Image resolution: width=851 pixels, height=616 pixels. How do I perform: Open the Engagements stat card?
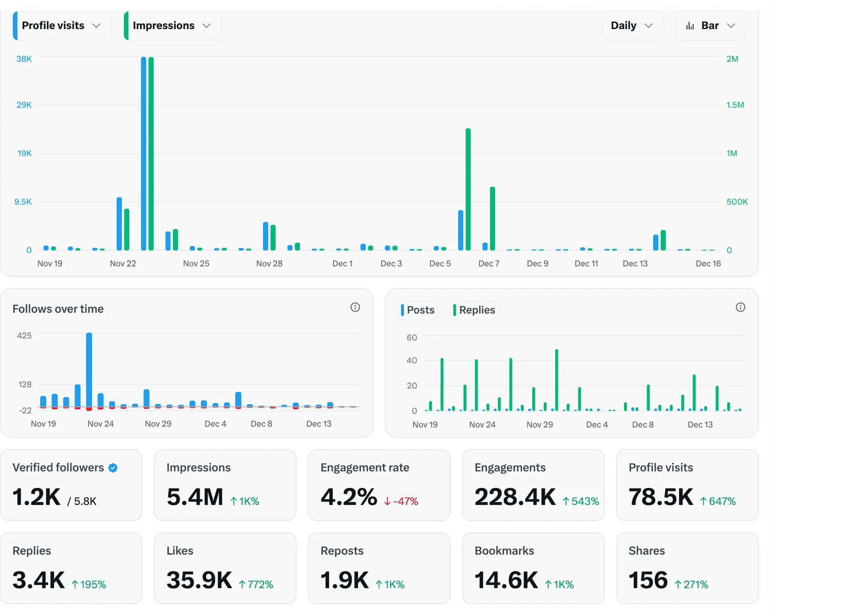(x=533, y=485)
